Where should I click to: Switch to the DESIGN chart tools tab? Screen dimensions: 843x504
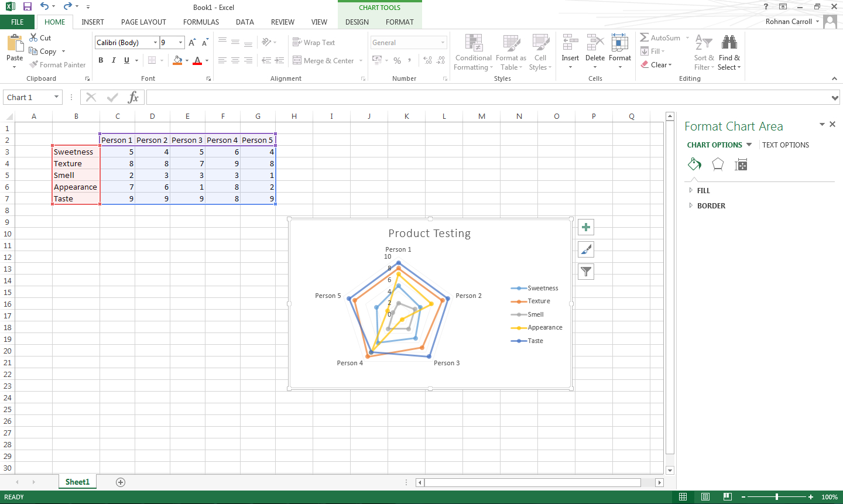pyautogui.click(x=357, y=22)
